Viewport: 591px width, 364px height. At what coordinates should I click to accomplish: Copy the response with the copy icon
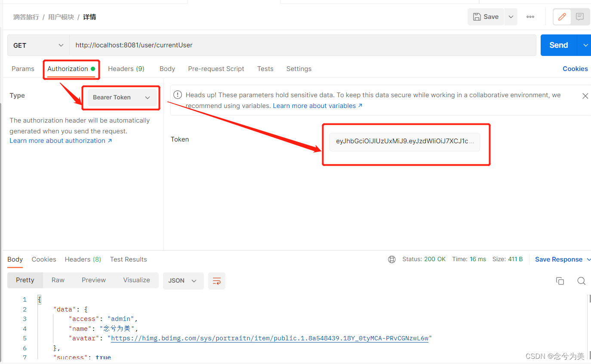point(560,281)
